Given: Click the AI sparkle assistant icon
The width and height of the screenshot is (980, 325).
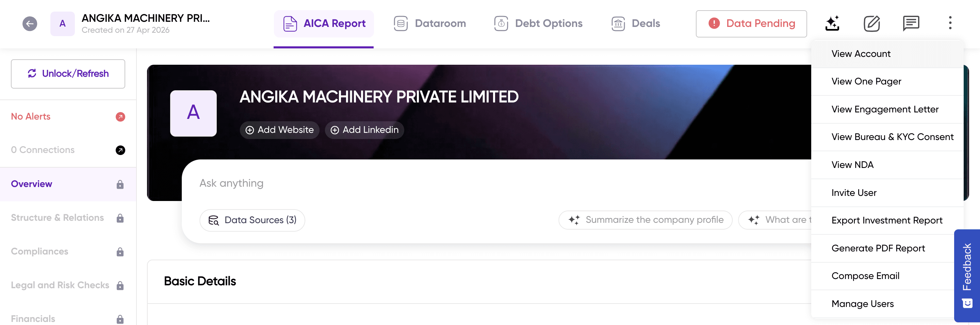Looking at the screenshot, I should pyautogui.click(x=832, y=23).
